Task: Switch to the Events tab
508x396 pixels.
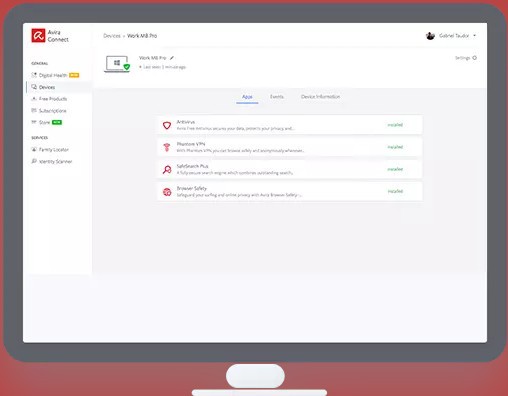Action: point(277,97)
